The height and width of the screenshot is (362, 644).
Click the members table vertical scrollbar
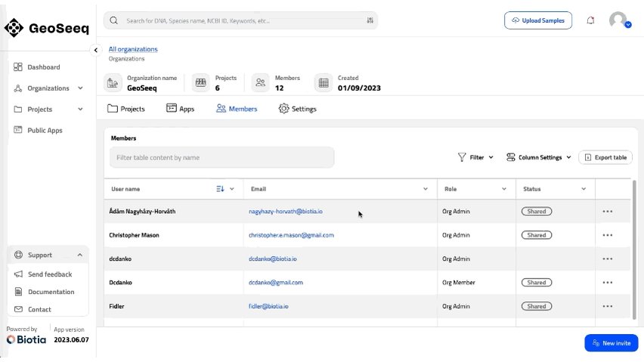click(635, 249)
